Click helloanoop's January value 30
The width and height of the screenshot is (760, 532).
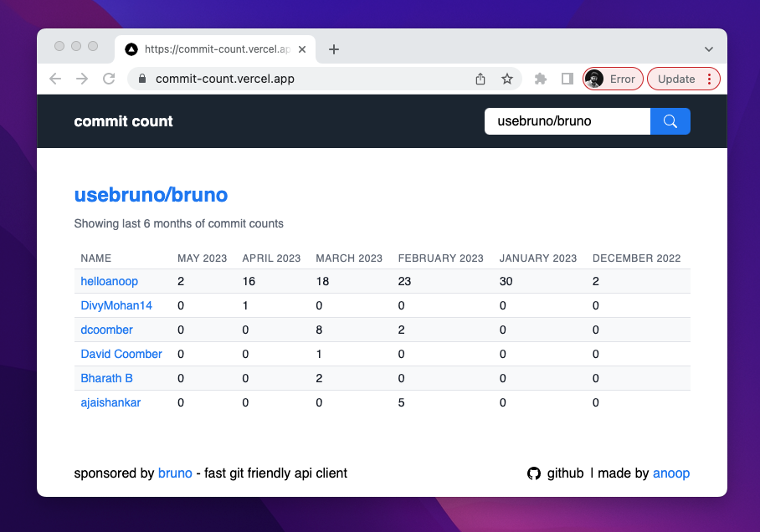(506, 282)
